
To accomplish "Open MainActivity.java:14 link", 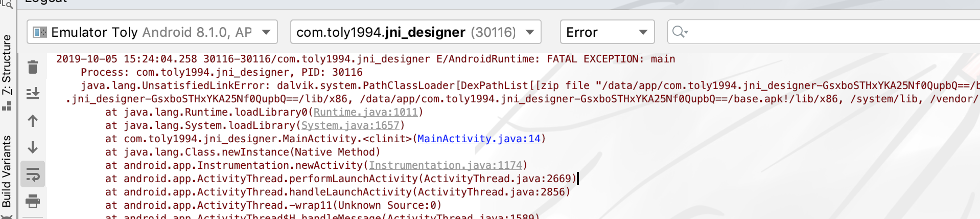I will (479, 139).
